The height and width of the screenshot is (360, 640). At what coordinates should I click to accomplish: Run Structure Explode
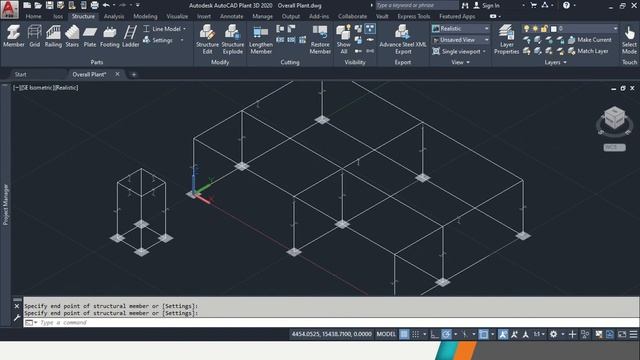click(x=233, y=39)
